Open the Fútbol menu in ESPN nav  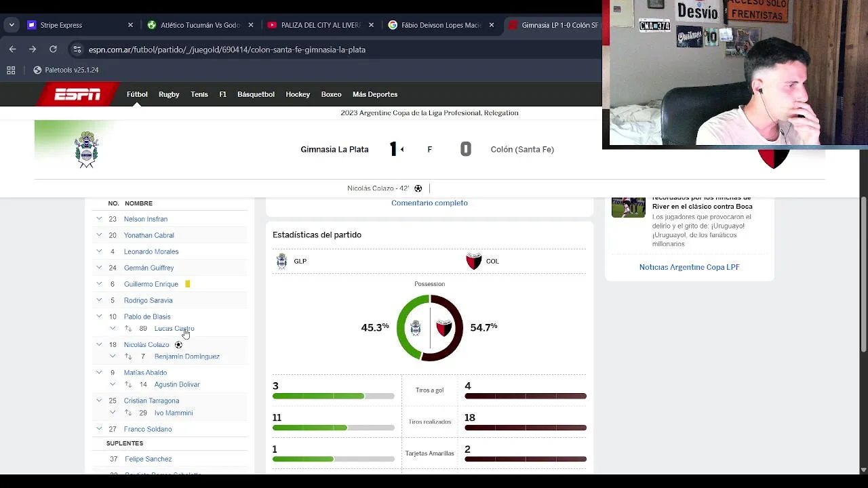point(137,94)
